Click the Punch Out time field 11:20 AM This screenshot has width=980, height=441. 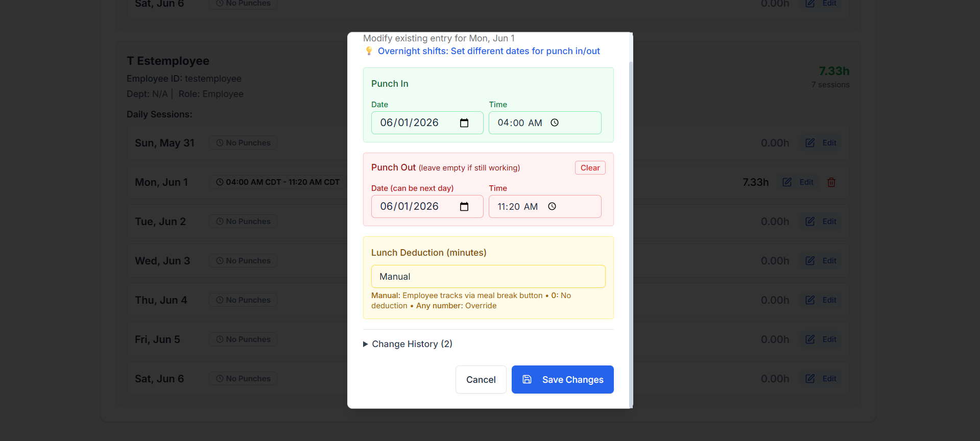tap(545, 207)
